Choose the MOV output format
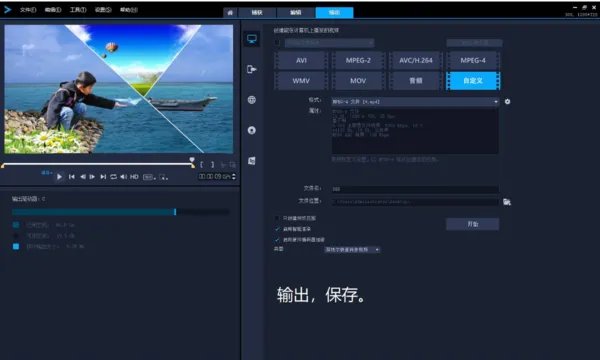The width and height of the screenshot is (600, 360). pyautogui.click(x=358, y=81)
